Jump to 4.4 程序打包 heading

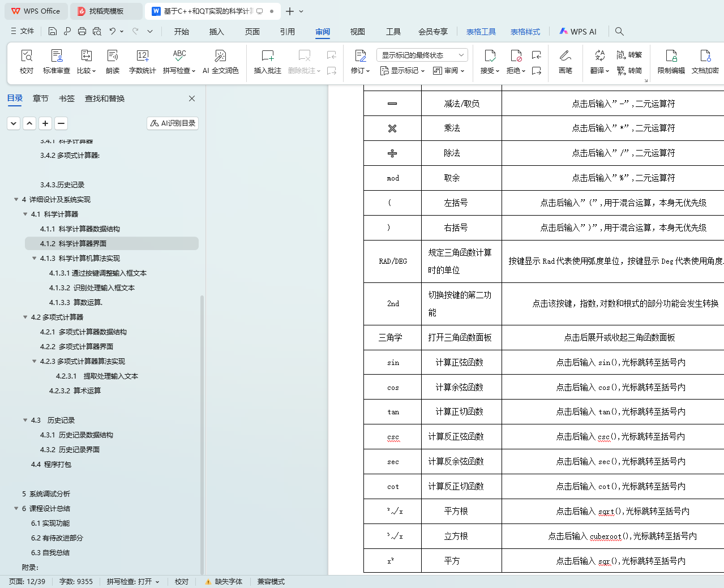51,464
